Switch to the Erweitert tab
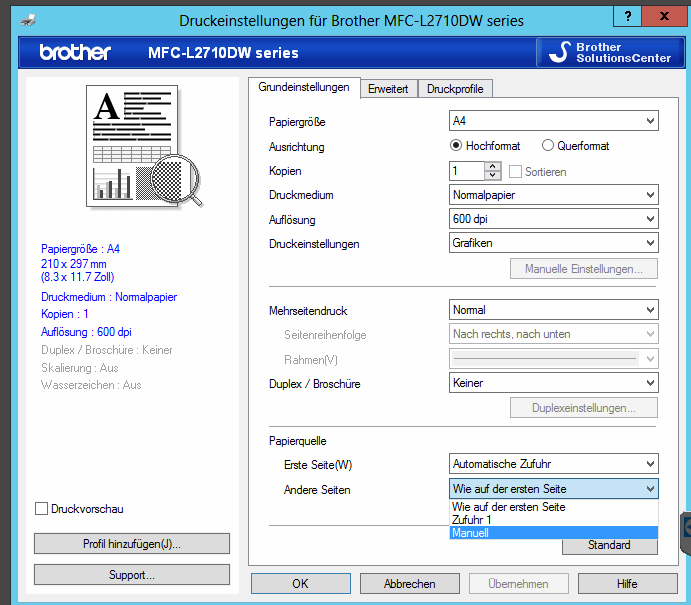 click(x=388, y=89)
